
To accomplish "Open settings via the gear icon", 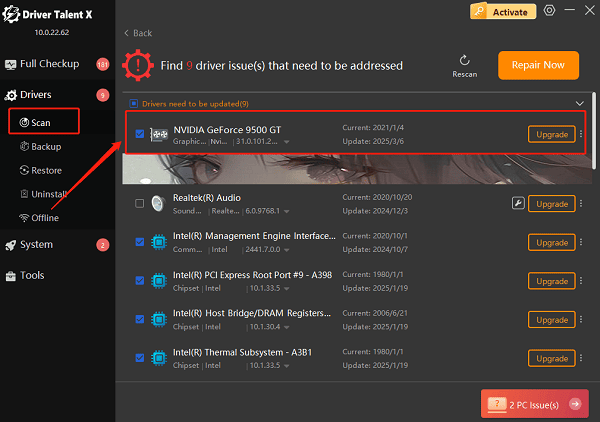I will [x=549, y=10].
